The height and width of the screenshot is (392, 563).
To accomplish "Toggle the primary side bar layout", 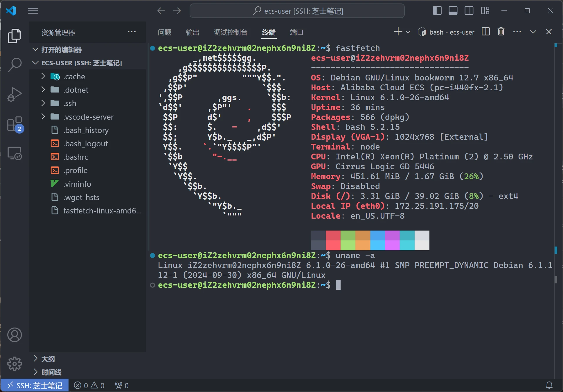I will 437,11.
